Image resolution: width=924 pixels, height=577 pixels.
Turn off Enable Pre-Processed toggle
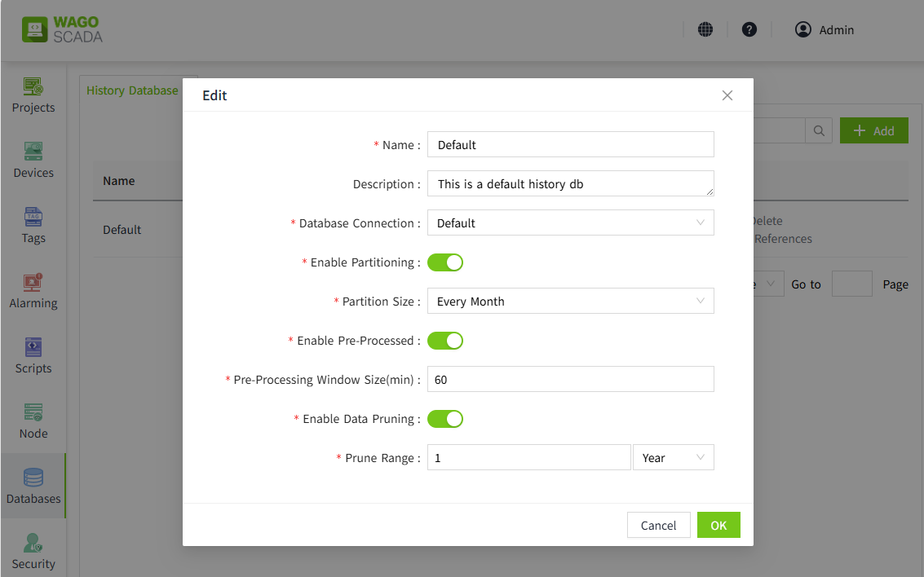(445, 341)
